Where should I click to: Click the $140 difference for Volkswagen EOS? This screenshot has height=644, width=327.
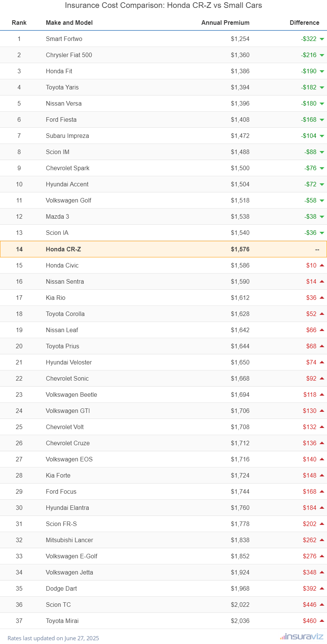coord(310,459)
